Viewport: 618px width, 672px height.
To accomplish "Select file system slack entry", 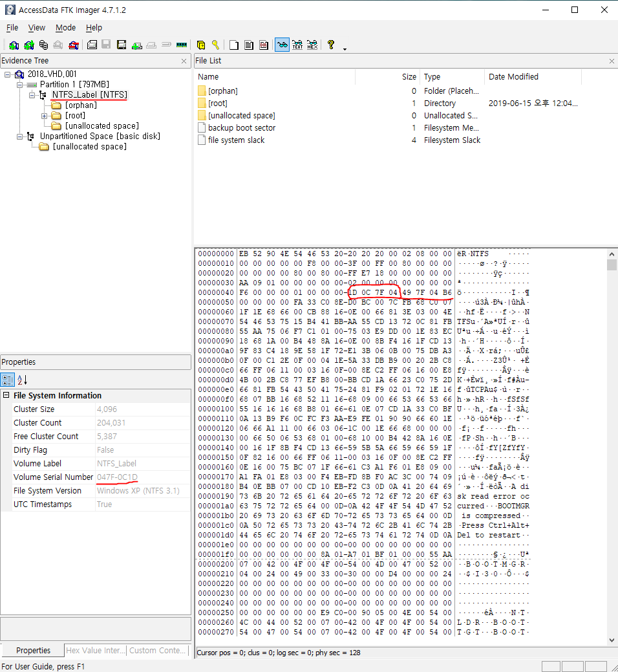I will click(x=236, y=140).
